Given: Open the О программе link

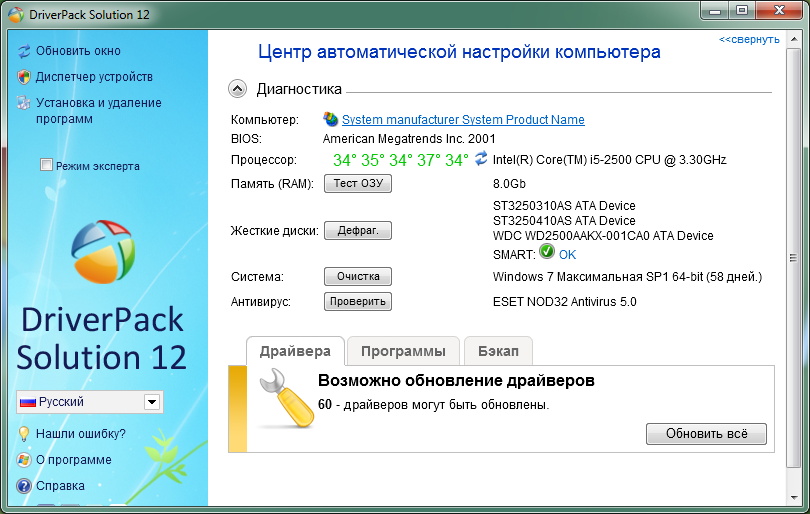Looking at the screenshot, I should 73,460.
